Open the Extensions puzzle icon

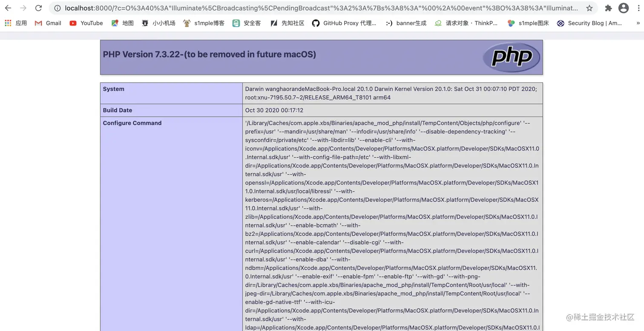point(608,8)
